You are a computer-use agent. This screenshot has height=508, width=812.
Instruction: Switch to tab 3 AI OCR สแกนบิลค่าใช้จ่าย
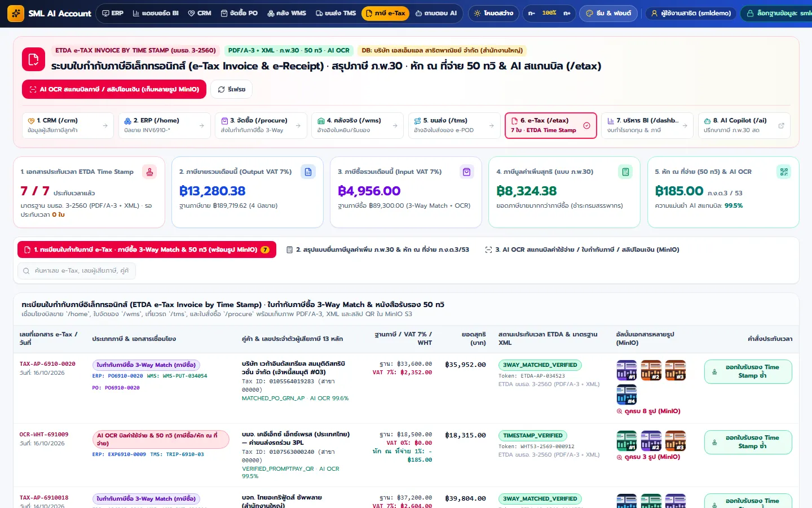coord(582,249)
